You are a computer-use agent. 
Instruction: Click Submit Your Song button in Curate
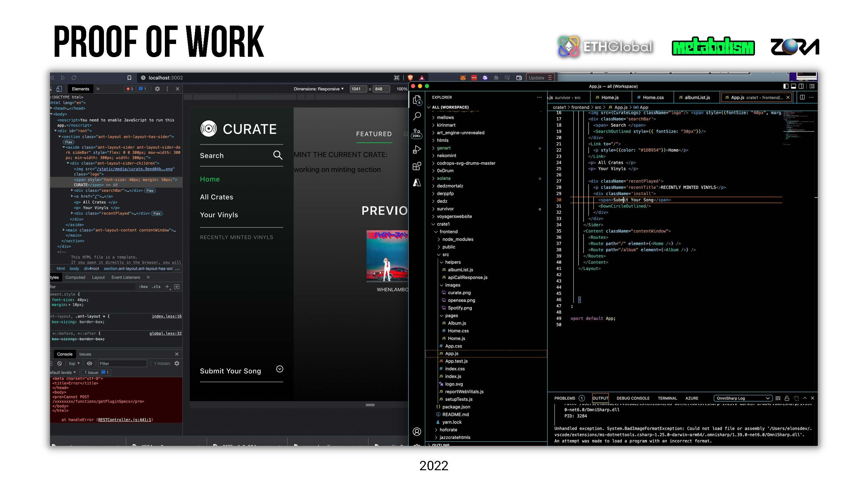point(231,370)
